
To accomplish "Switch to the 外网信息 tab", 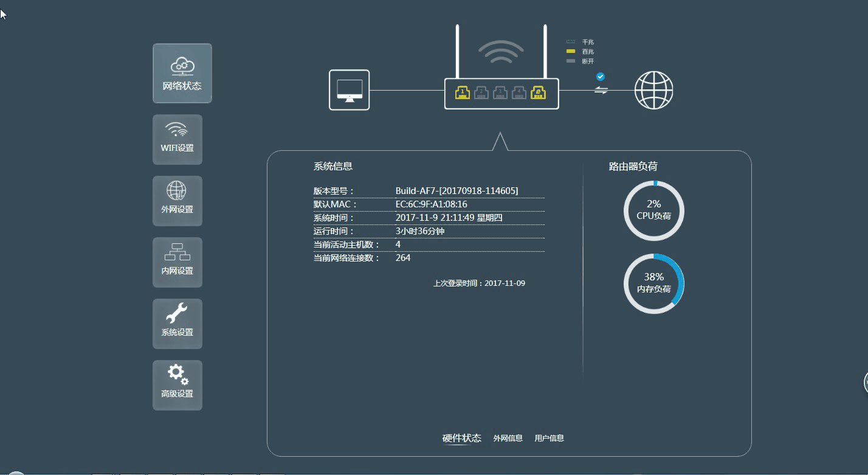I will tap(508, 438).
